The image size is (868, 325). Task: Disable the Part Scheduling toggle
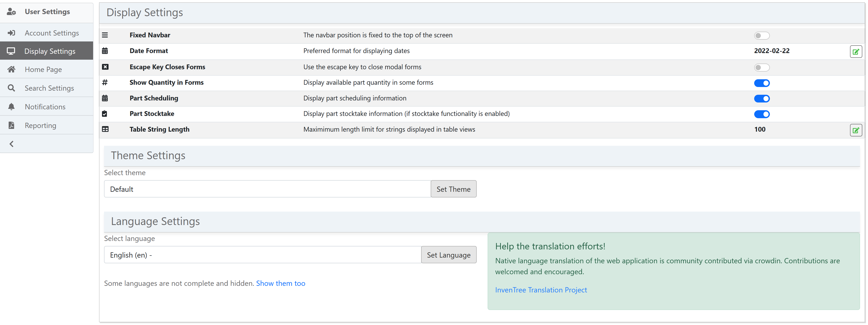[x=761, y=99]
